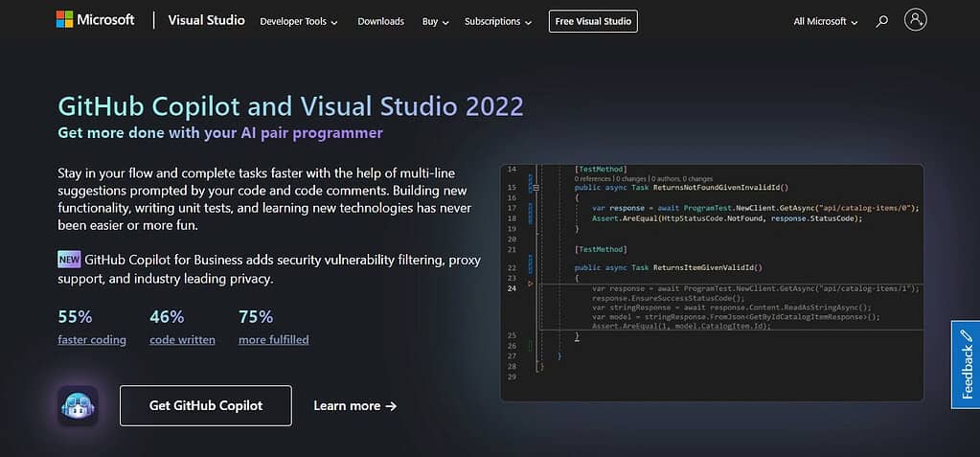Open the code written link

[x=183, y=340]
